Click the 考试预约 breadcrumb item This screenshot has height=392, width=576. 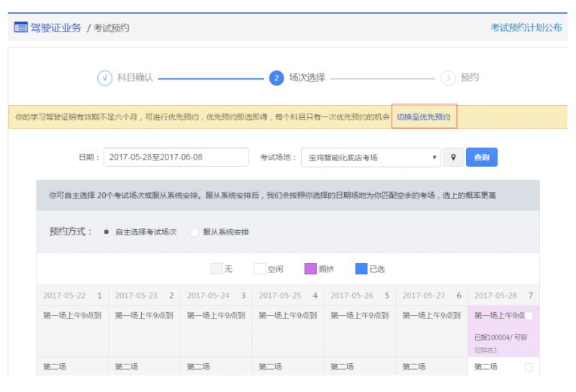[x=112, y=27]
